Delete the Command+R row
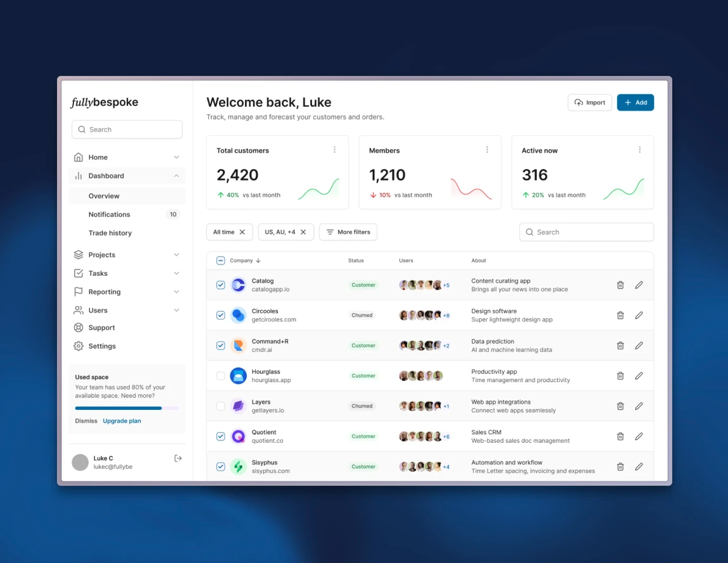Image resolution: width=728 pixels, height=563 pixels. (620, 345)
